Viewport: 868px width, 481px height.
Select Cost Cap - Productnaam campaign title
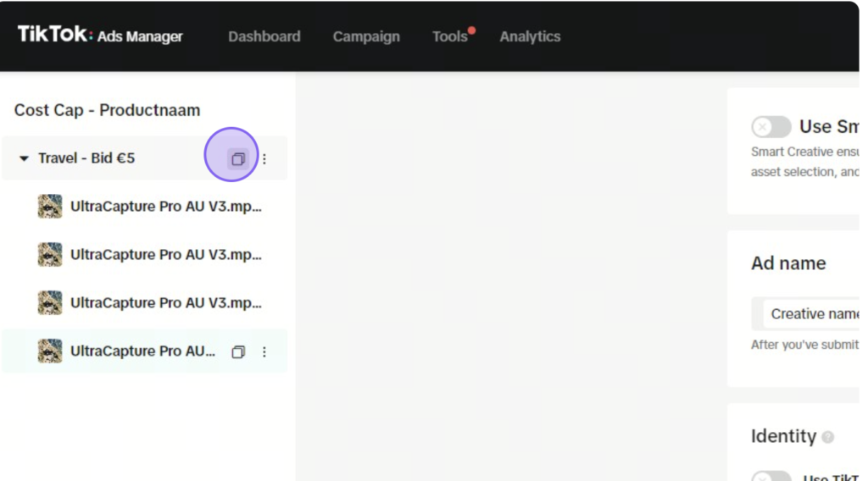tap(107, 110)
